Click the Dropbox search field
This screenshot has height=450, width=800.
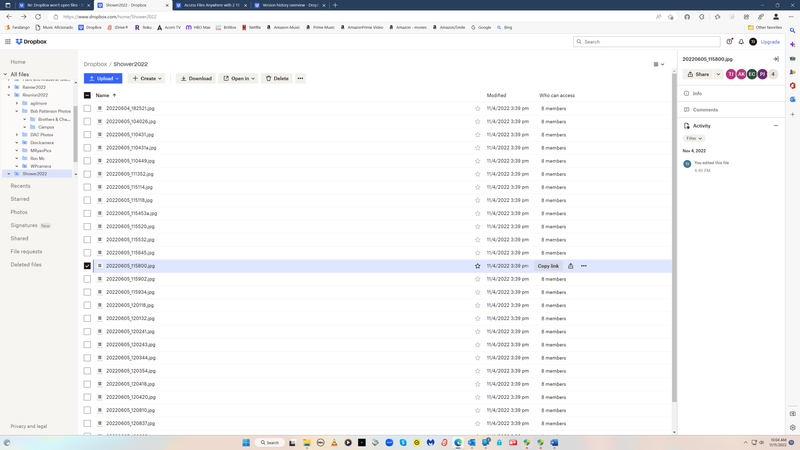pos(646,42)
